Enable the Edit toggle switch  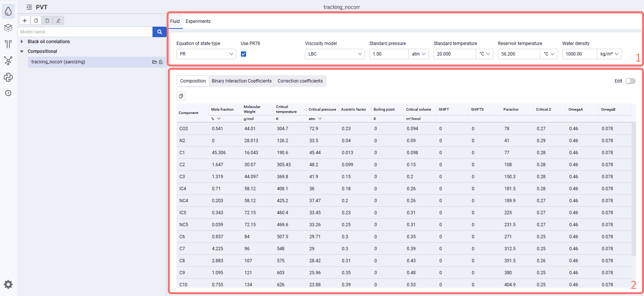(631, 81)
